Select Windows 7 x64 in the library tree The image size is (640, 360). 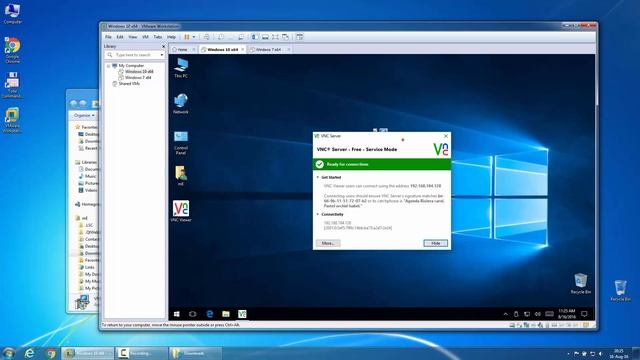pos(135,78)
